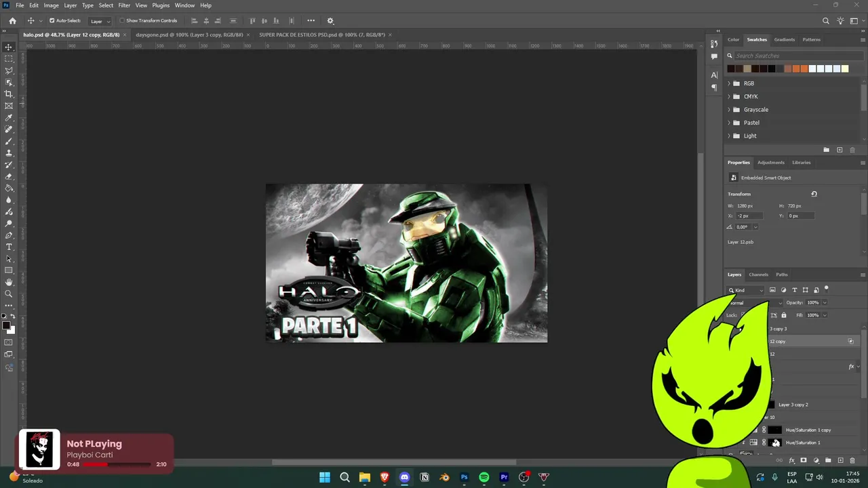This screenshot has height=488, width=868.
Task: Select the Eyedropper tool
Action: [9, 117]
